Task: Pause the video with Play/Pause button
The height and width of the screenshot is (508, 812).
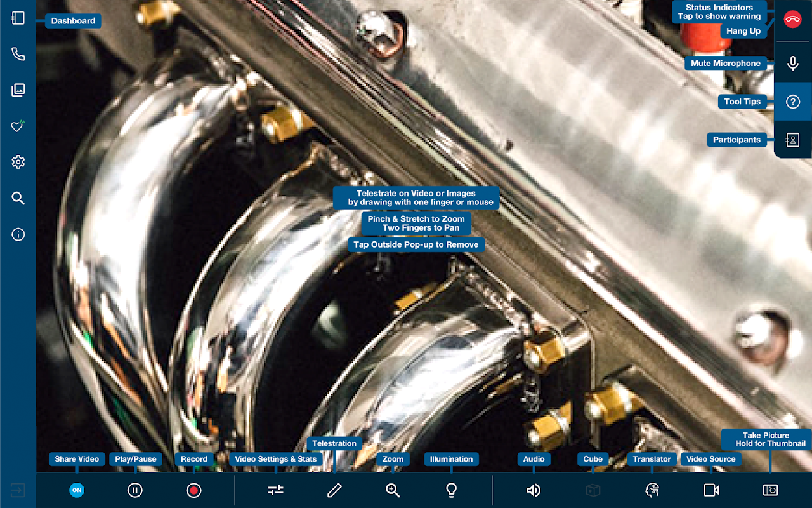Action: tap(135, 490)
